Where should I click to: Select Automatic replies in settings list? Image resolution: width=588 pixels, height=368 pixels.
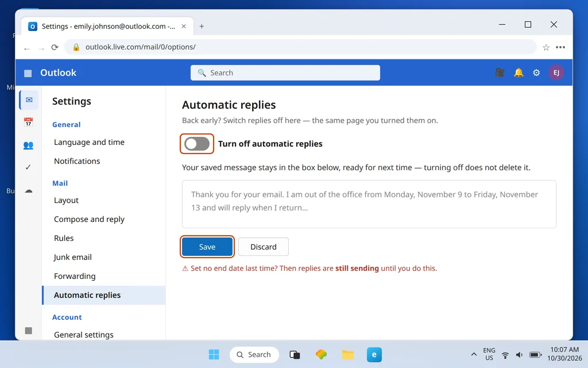pos(104,295)
